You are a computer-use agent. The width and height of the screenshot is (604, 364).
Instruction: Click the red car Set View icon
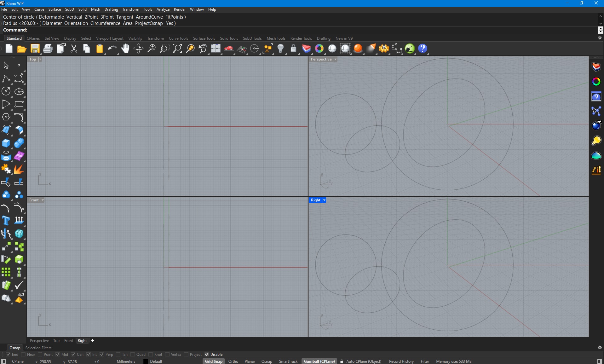[x=229, y=49]
